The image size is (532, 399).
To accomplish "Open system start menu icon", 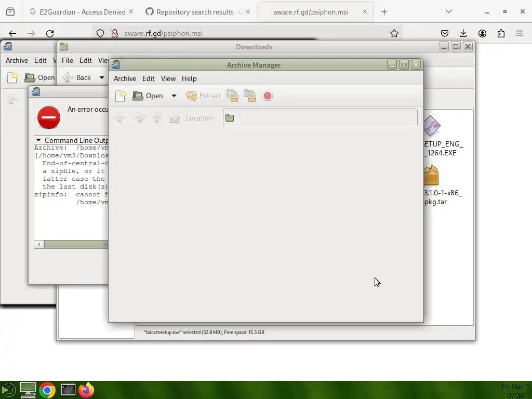I will [8, 390].
